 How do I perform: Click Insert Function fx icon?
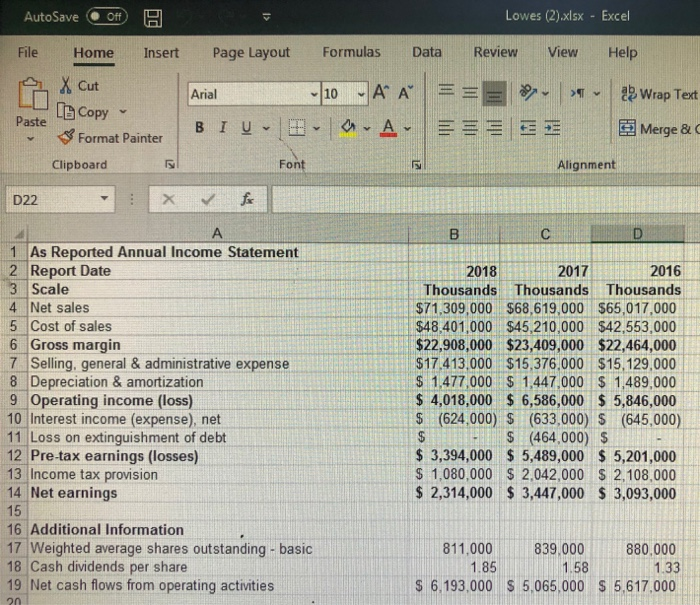pyautogui.click(x=247, y=198)
